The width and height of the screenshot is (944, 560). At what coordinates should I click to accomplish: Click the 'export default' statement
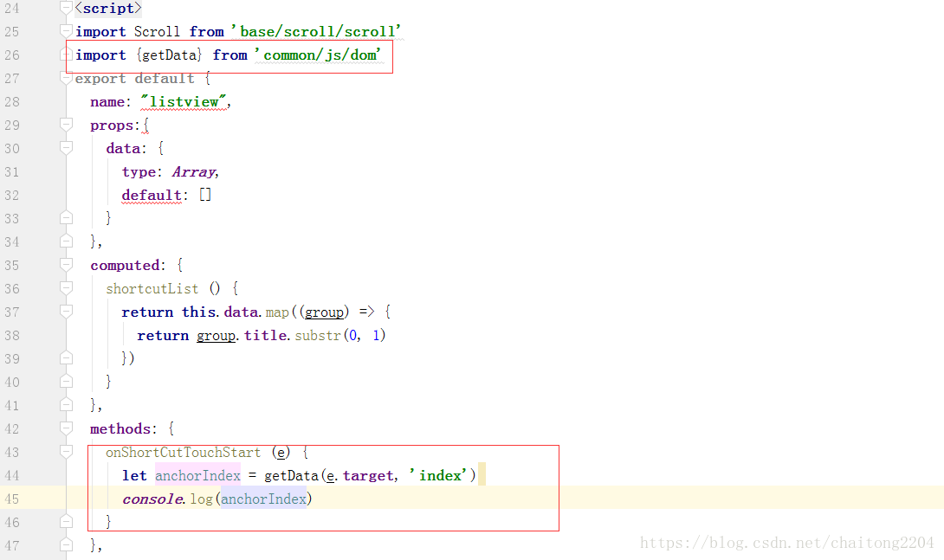point(134,78)
